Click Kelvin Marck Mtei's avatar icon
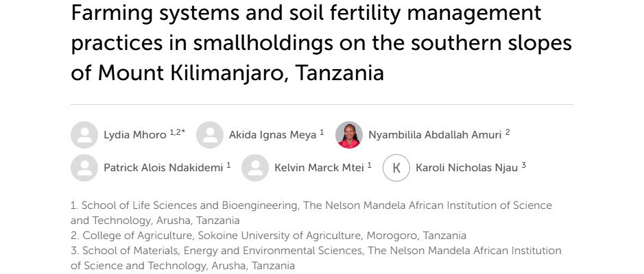644x274 pixels. tap(255, 168)
